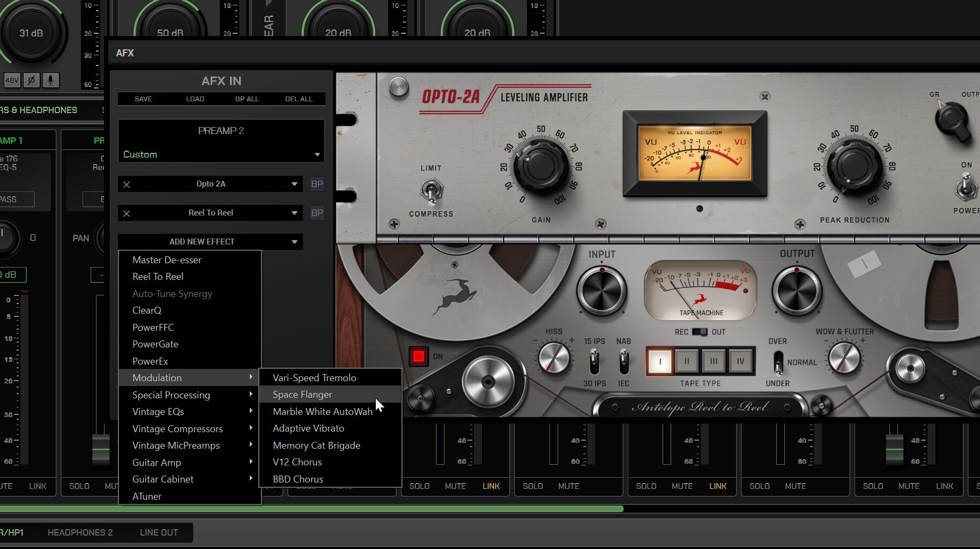Remove the Reel To Reel effect with X
Screen dimensions: 980x549
tap(127, 213)
